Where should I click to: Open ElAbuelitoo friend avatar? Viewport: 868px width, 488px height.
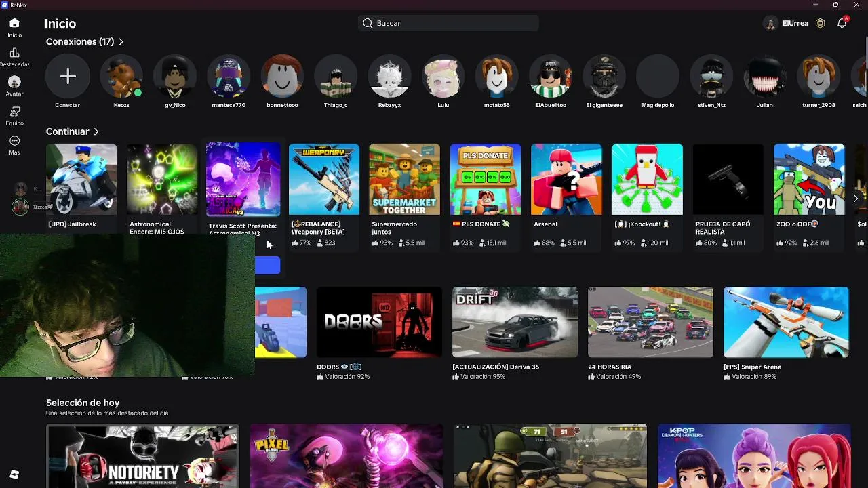click(551, 77)
